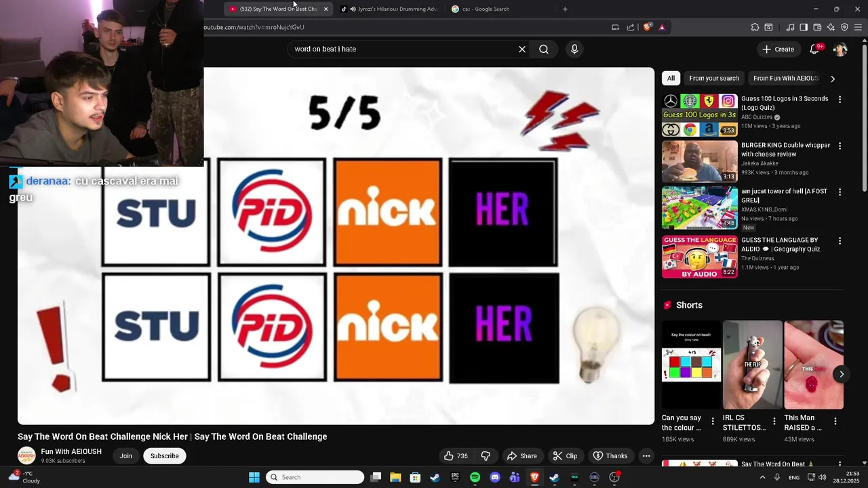Open options for the This Man Raised short
This screenshot has height=488, width=868.
(x=835, y=422)
